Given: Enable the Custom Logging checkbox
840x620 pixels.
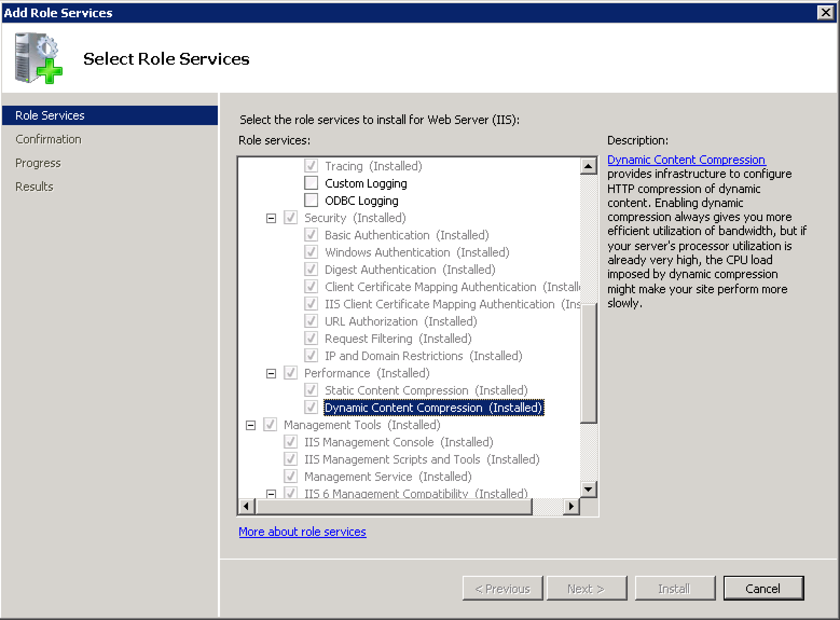Looking at the screenshot, I should coord(311,183).
